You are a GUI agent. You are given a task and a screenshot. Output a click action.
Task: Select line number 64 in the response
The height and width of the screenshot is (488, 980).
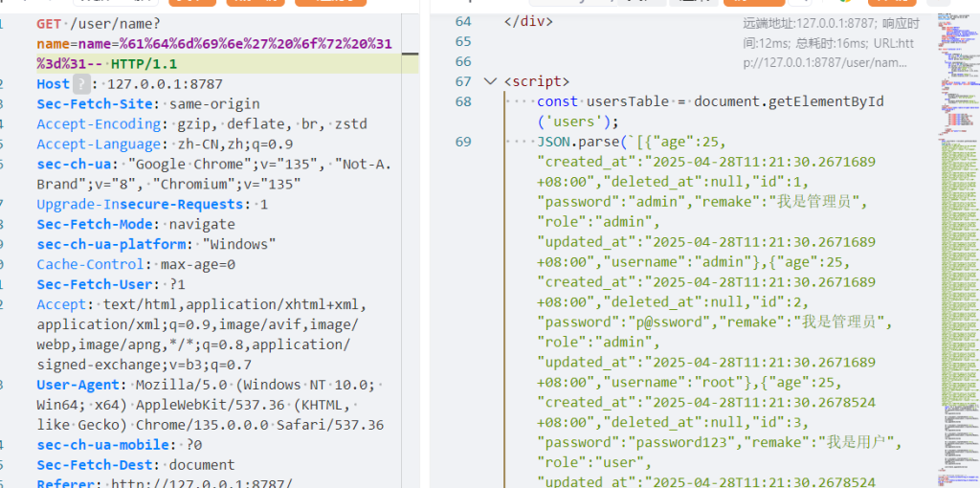[463, 22]
